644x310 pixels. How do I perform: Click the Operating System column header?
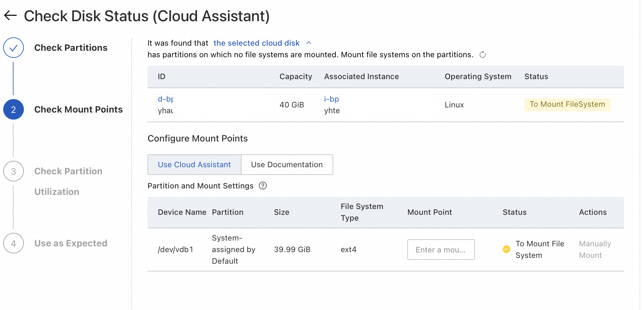[478, 77]
